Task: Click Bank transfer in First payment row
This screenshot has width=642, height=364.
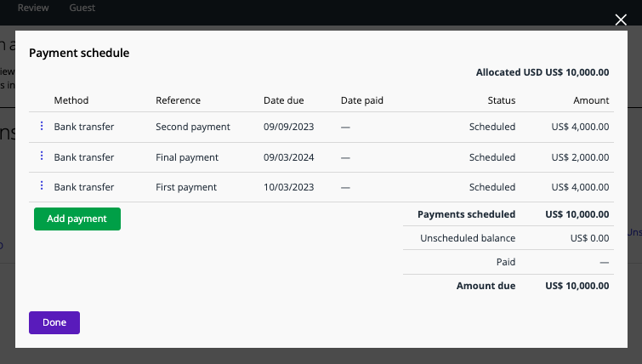Action: pyautogui.click(x=84, y=187)
